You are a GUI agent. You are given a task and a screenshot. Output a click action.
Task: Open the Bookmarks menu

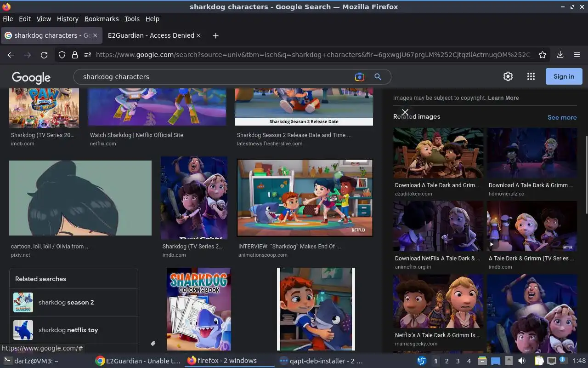click(x=102, y=19)
